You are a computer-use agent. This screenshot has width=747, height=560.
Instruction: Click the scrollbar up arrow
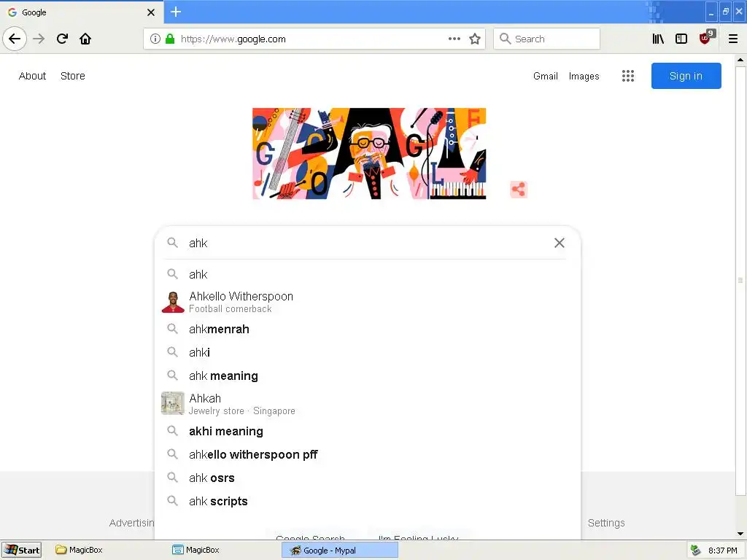point(740,60)
